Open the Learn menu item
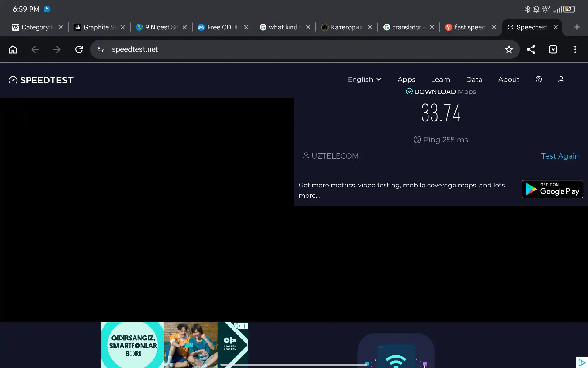This screenshot has width=588, height=368. [440, 79]
